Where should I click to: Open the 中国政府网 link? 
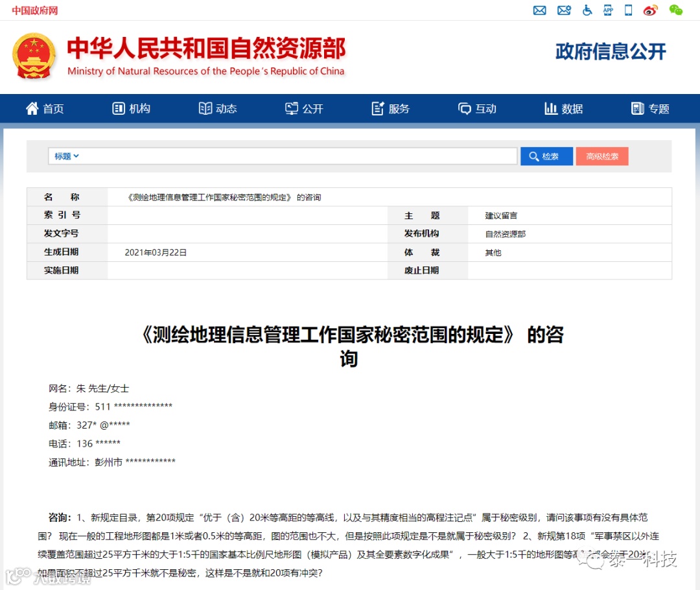coord(35,10)
